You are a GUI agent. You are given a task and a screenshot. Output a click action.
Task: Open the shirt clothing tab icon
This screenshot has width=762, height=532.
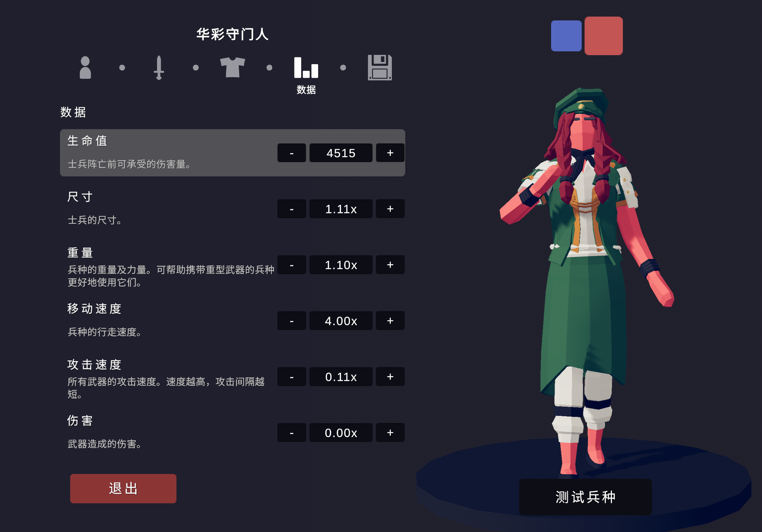(233, 67)
